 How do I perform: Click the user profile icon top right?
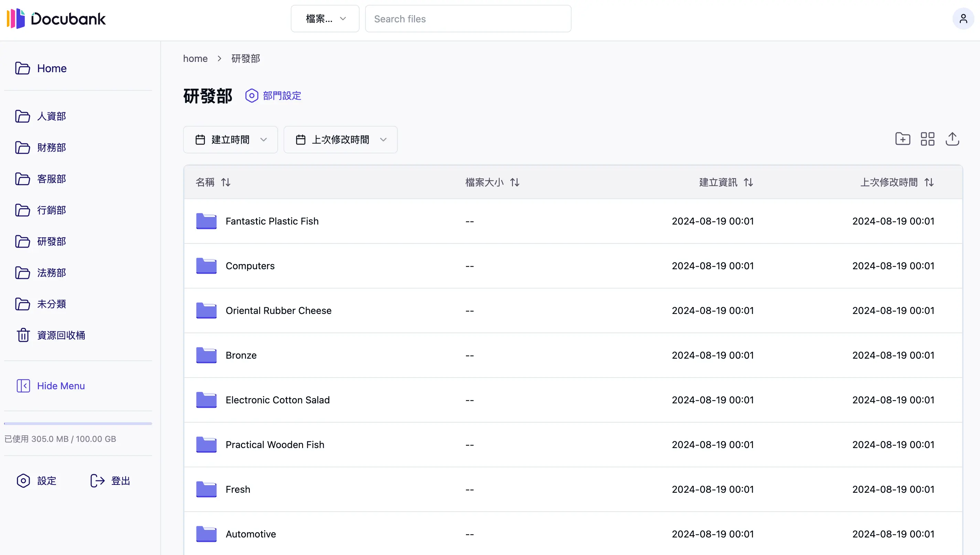(x=963, y=18)
